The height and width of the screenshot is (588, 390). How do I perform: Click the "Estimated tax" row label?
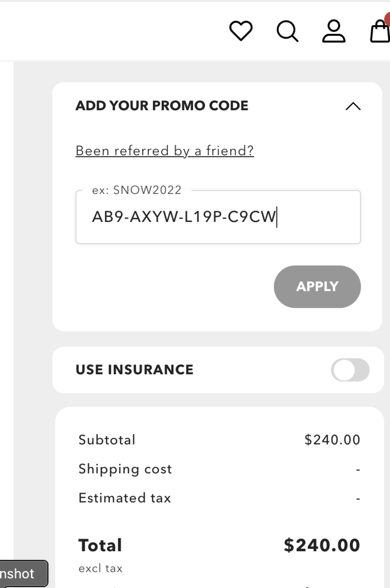coord(124,498)
